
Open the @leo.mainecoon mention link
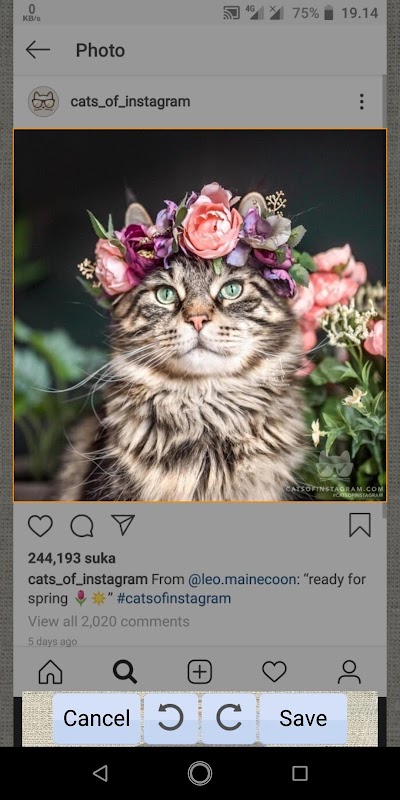[x=242, y=580]
